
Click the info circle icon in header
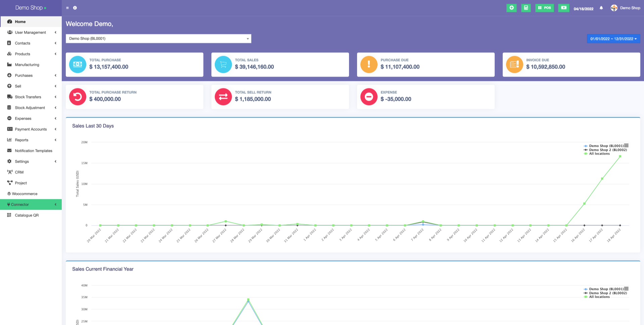pos(75,8)
